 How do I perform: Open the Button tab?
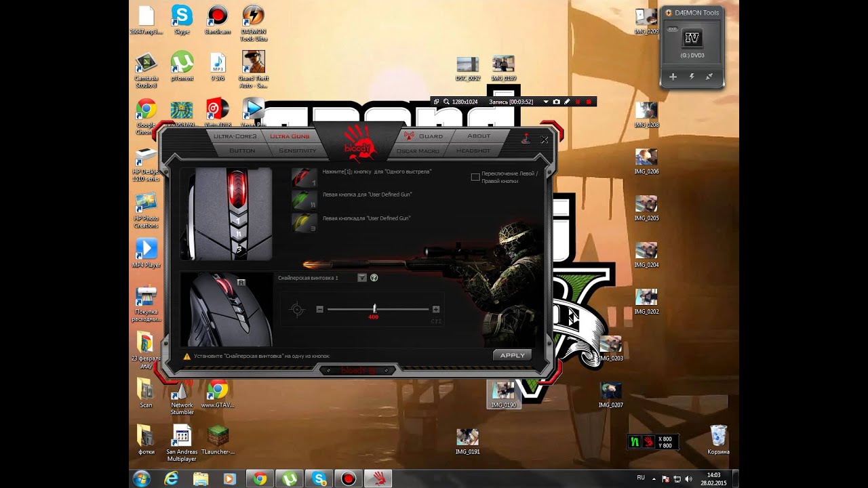242,150
